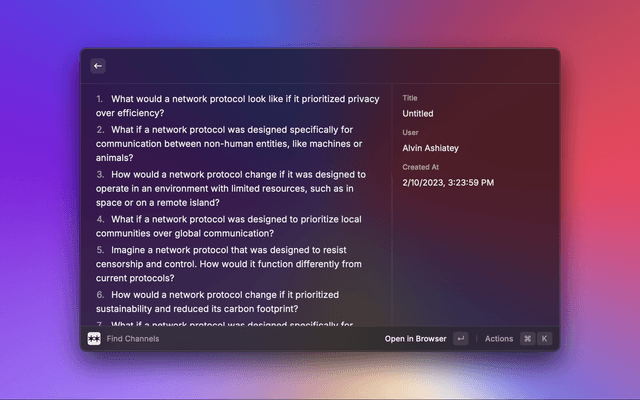Click the Find Channels label
The image size is (640, 400).
pos(133,339)
